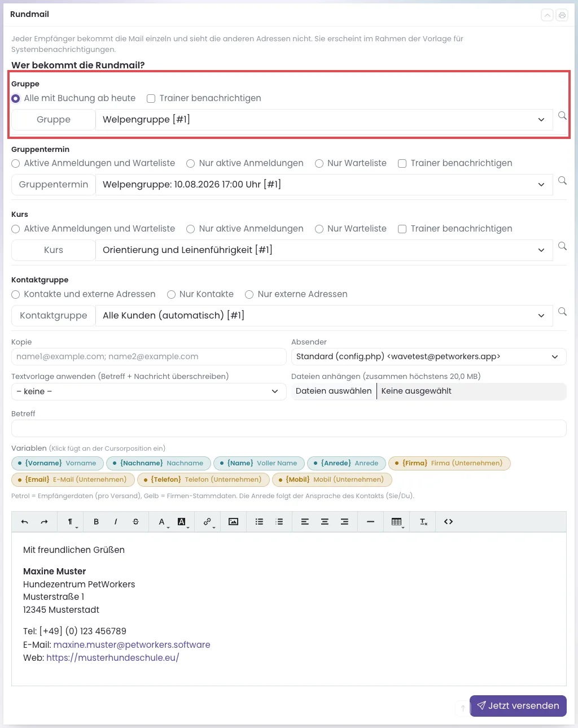Click the search magnifier next to Gruppe

(x=562, y=115)
